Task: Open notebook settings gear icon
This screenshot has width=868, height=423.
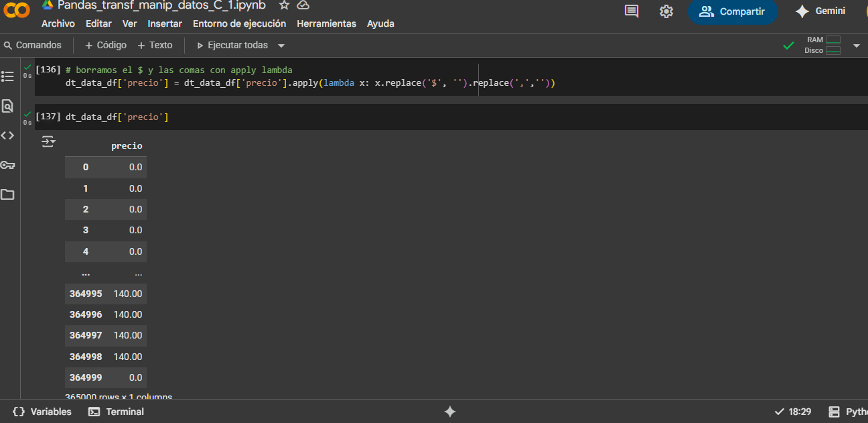Action: click(666, 11)
